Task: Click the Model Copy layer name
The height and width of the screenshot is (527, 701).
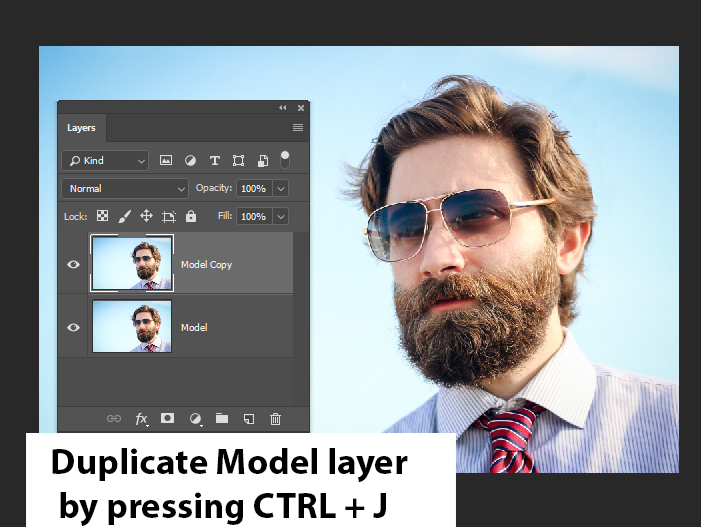Action: [207, 265]
